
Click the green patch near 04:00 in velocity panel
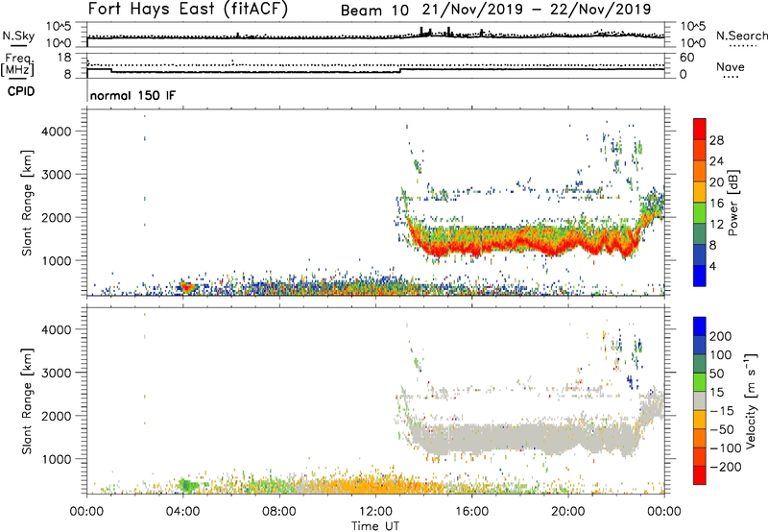coord(188,486)
